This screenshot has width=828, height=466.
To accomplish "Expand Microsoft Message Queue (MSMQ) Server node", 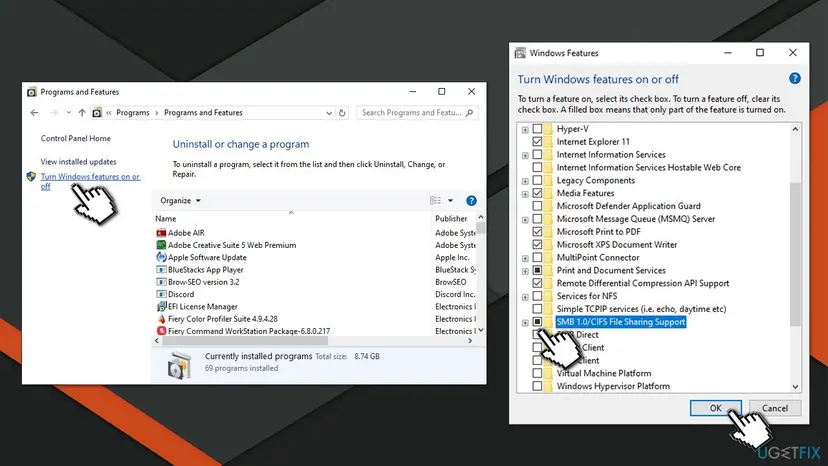I will coord(525,220).
